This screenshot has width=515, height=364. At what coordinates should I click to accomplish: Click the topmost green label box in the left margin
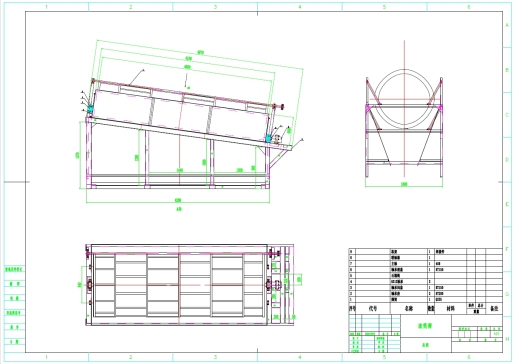pyautogui.click(x=14, y=269)
